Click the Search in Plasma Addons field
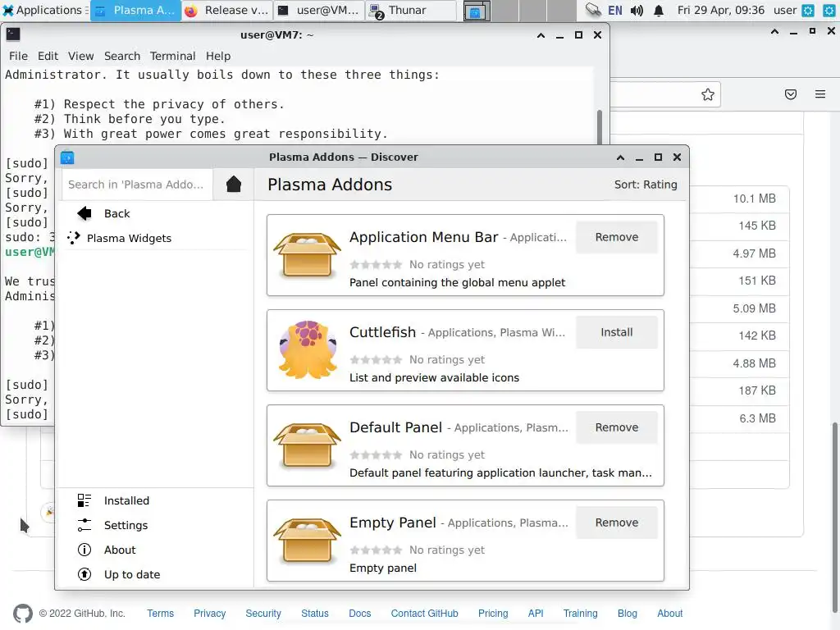 coord(137,185)
